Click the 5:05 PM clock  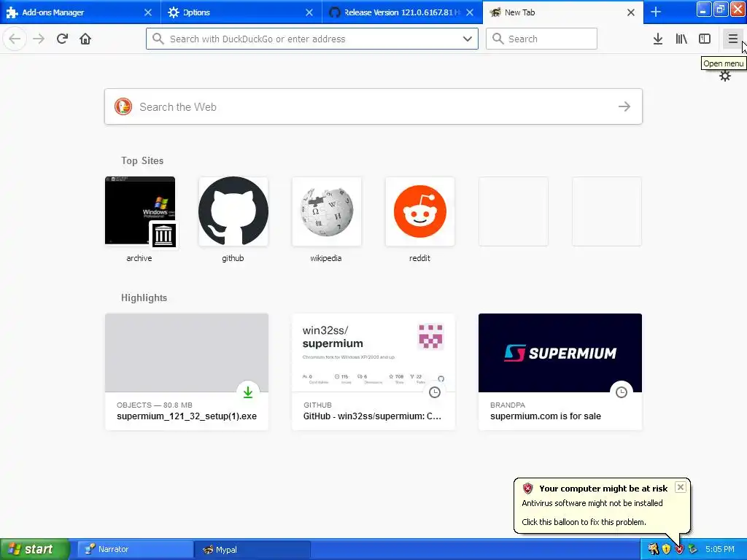(x=720, y=550)
